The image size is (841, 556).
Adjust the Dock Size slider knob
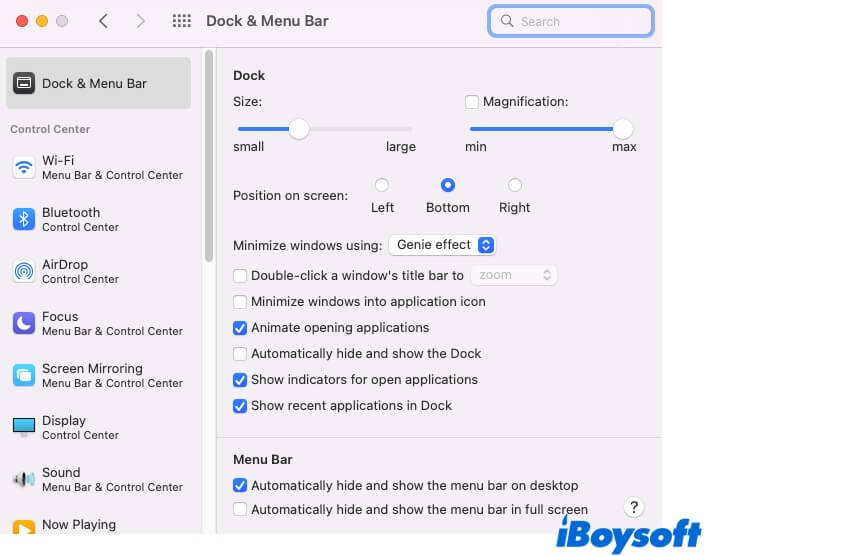(x=299, y=129)
